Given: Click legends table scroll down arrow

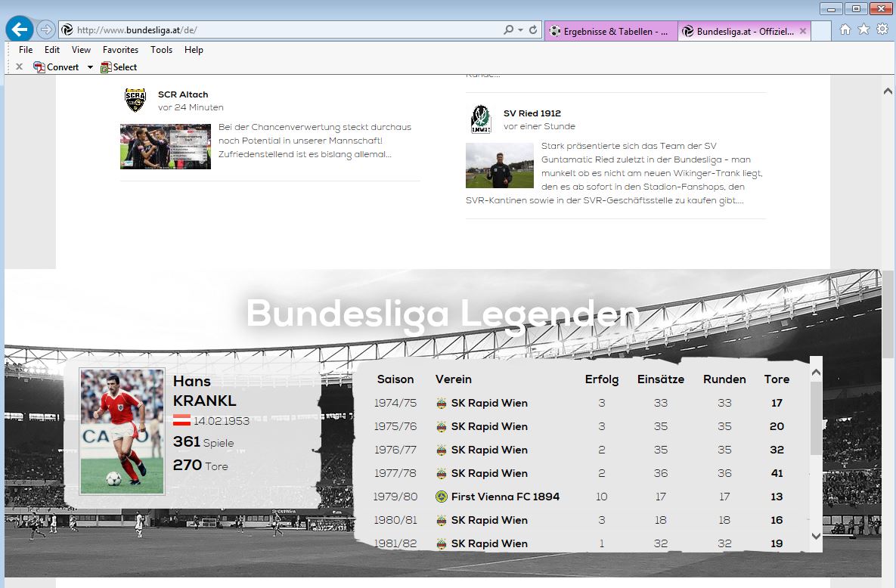Looking at the screenshot, I should point(816,536).
